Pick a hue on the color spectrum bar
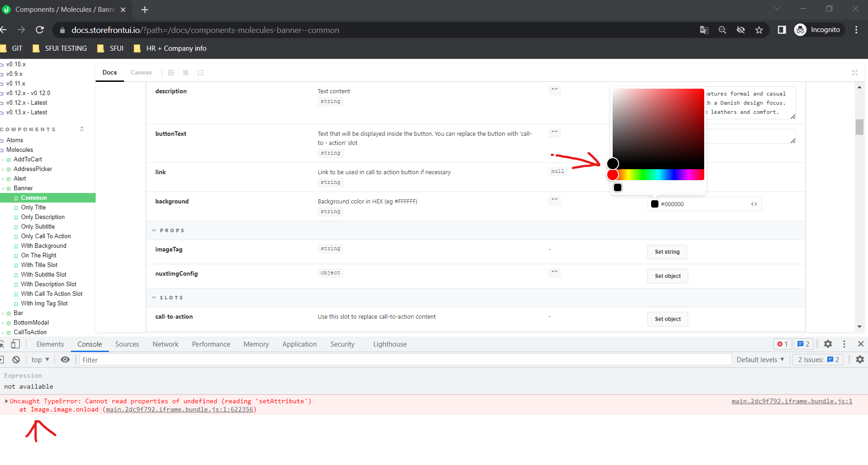The height and width of the screenshot is (465, 868). click(659, 175)
